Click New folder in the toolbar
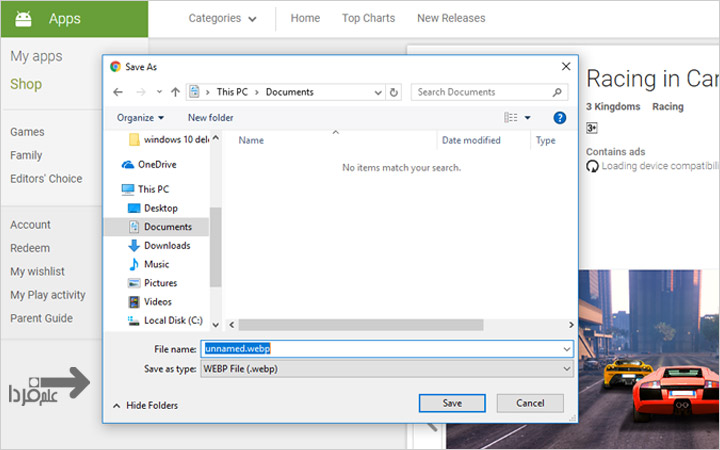 pos(210,118)
